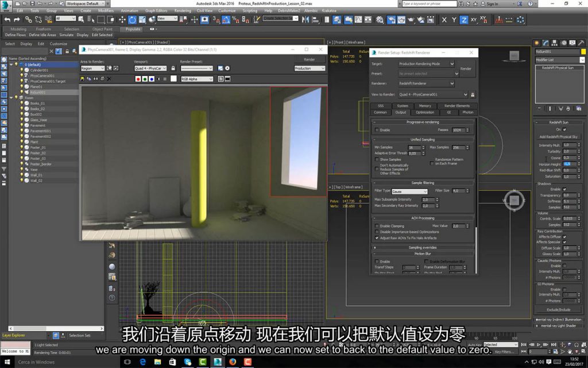Switch to the Output tab in Render Setup
Image resolution: width=588 pixels, height=368 pixels.
click(x=400, y=112)
